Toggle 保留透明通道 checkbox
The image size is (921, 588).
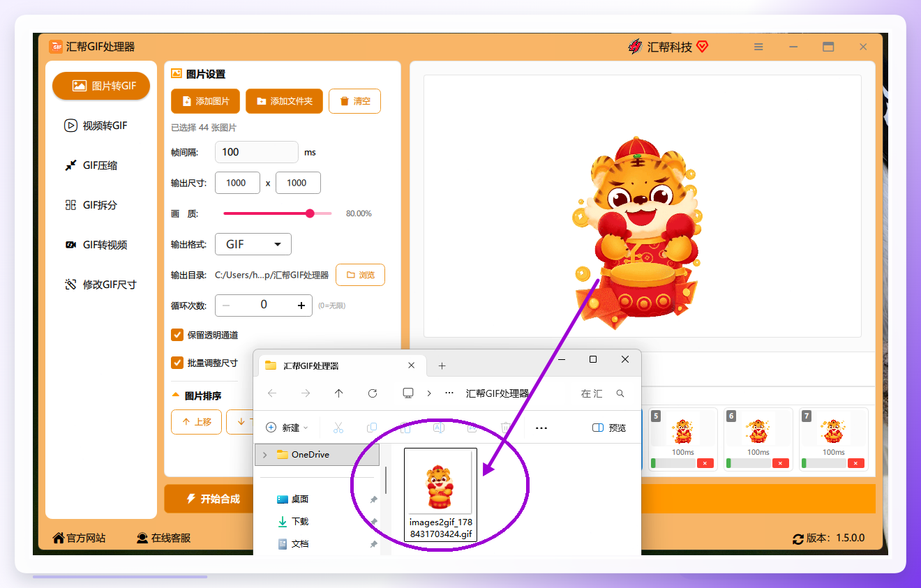click(x=177, y=335)
